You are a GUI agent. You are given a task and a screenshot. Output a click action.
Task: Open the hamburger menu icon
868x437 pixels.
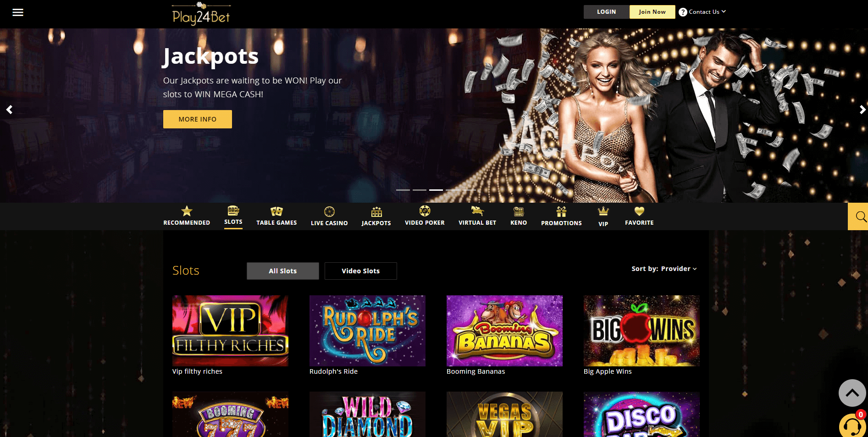pyautogui.click(x=18, y=12)
